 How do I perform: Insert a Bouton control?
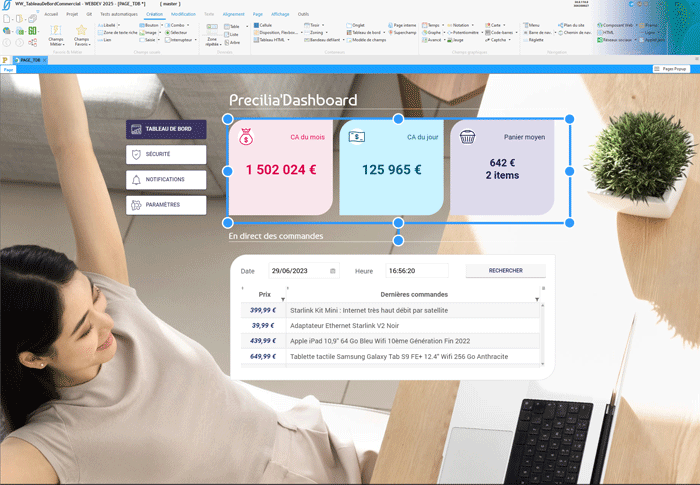click(149, 25)
